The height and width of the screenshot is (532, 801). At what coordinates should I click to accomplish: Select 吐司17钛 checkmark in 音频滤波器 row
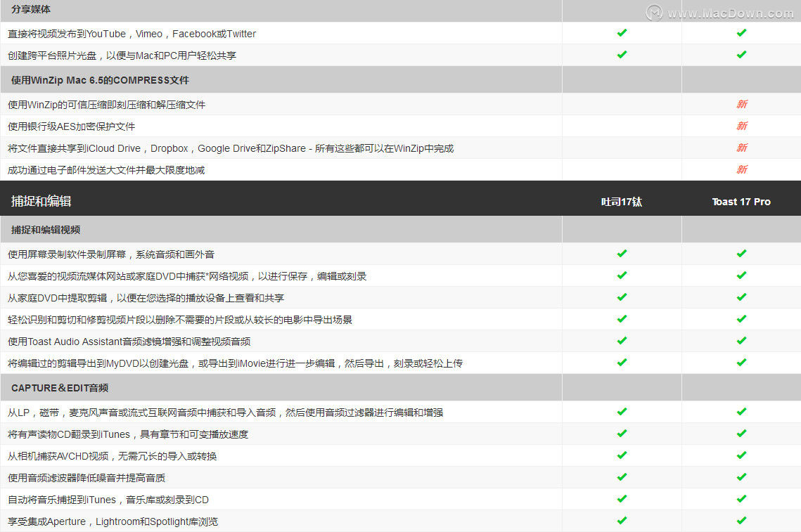pyautogui.click(x=622, y=477)
